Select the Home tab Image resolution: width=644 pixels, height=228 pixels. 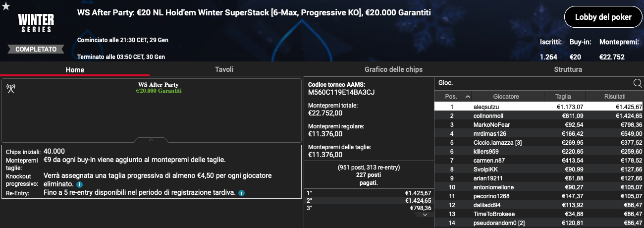[x=75, y=70]
